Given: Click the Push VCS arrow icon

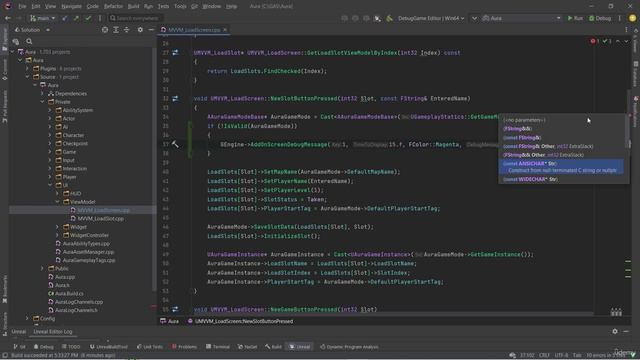Looking at the screenshot, I should (76, 18).
